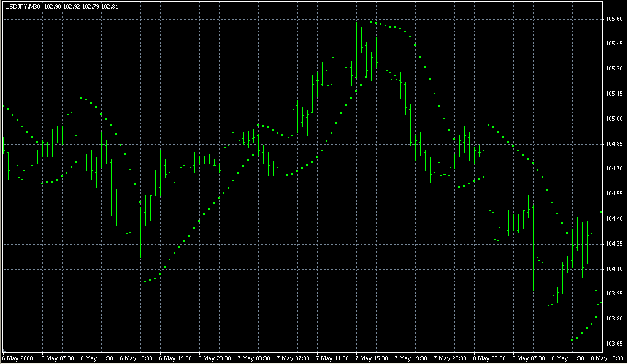
Task: Click the topmost Parabolic SAR dot at chart peak
Action: (371, 22)
